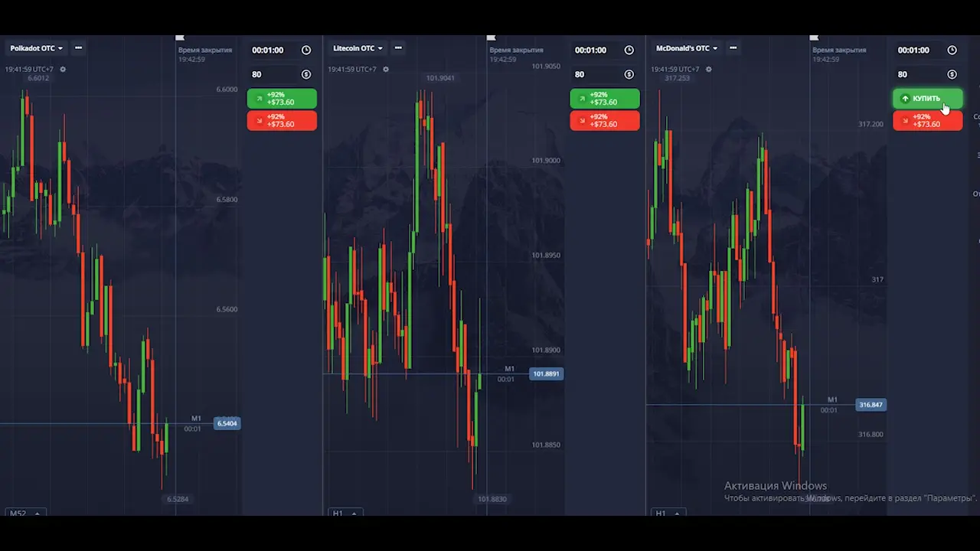Click three-dots menu next to McDonald's OTC
Image resolution: width=980 pixels, height=551 pixels.
pyautogui.click(x=733, y=48)
